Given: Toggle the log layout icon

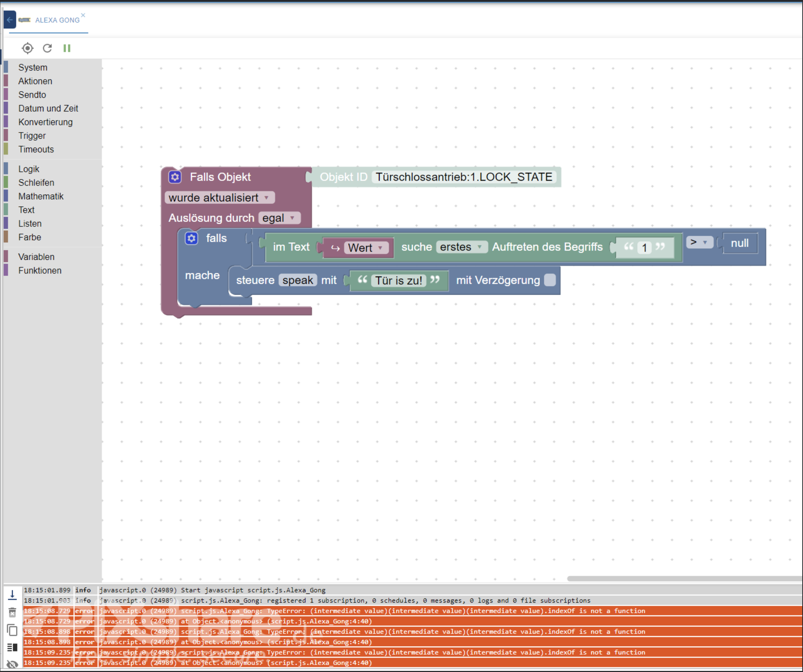Looking at the screenshot, I should click(x=12, y=647).
